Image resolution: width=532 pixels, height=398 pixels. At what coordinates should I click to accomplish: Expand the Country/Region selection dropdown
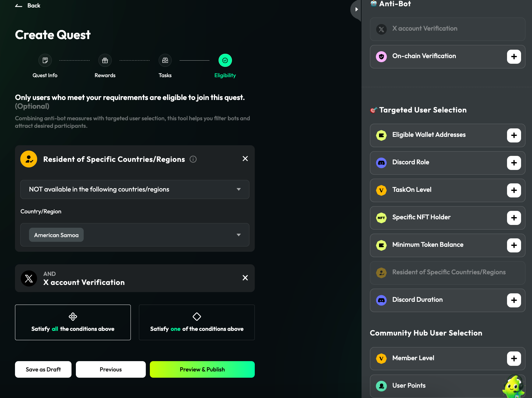point(239,235)
